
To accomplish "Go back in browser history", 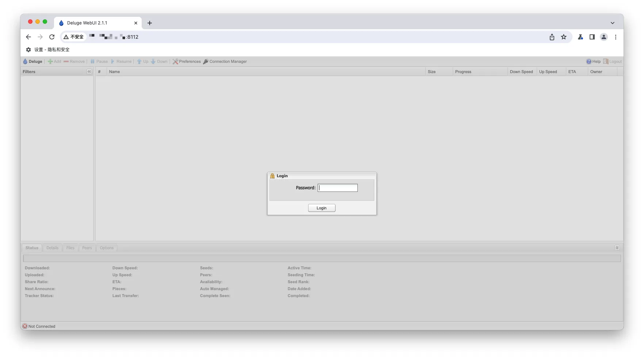I will (x=28, y=37).
